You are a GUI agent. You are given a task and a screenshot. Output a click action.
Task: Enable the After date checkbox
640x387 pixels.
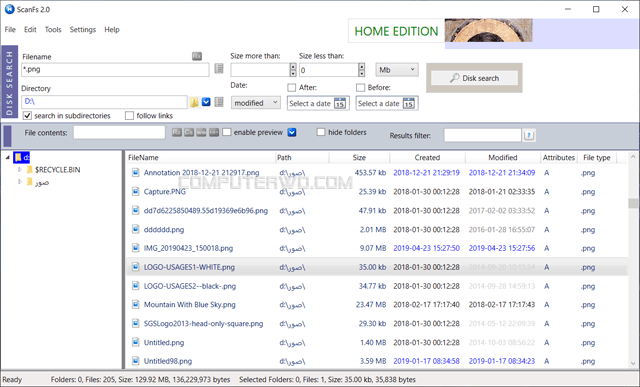tap(291, 87)
